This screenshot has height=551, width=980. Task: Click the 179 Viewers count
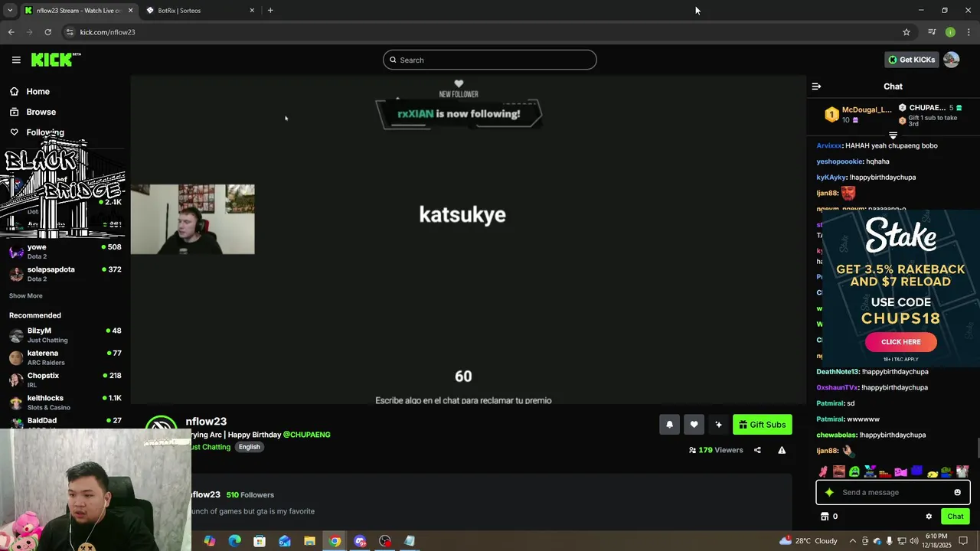pos(716,450)
